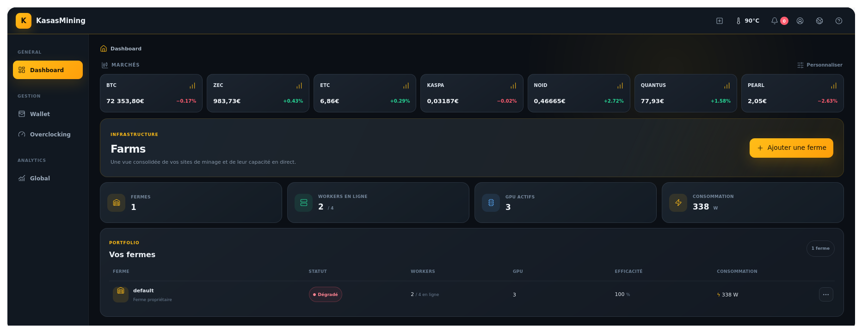Click the default farm name
The width and height of the screenshot is (868, 333).
pyautogui.click(x=143, y=290)
